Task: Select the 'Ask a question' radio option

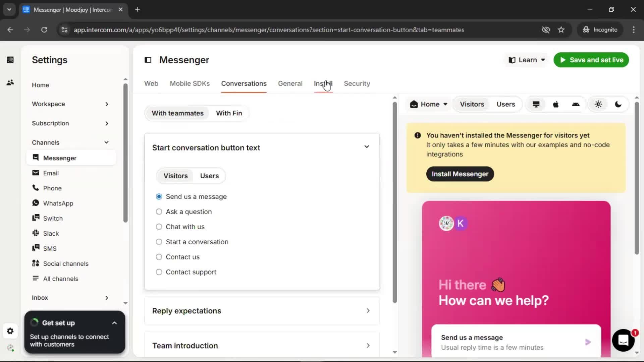Action: point(159,212)
